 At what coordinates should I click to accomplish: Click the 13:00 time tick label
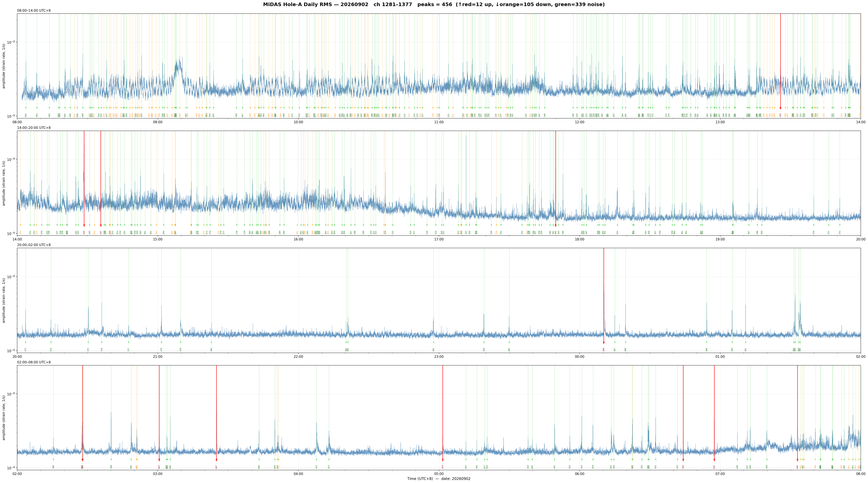[720, 122]
